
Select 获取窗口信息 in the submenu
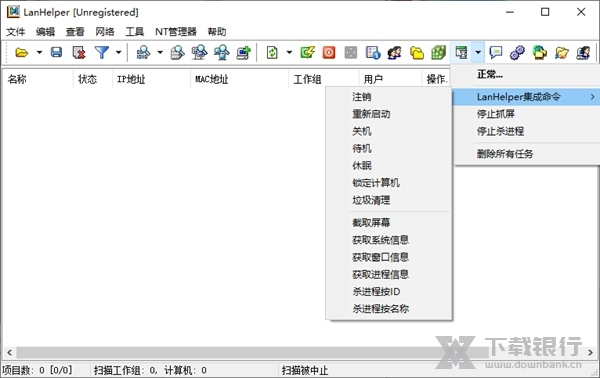pos(389,257)
